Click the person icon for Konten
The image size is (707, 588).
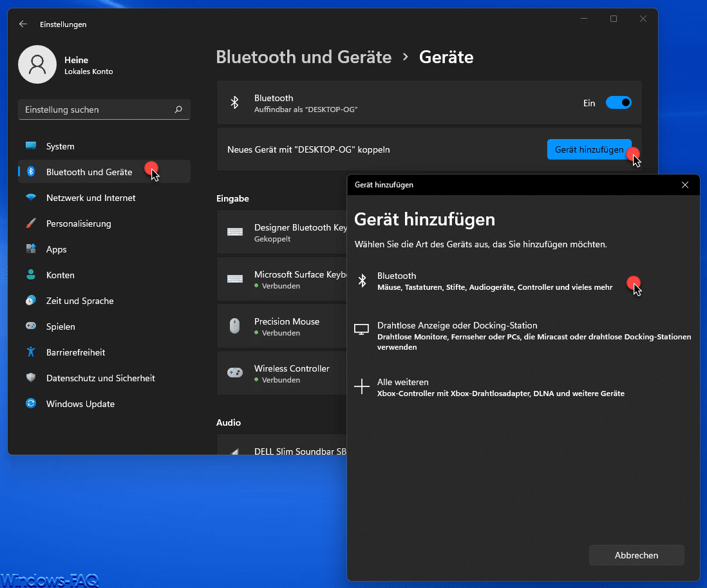coord(31,274)
